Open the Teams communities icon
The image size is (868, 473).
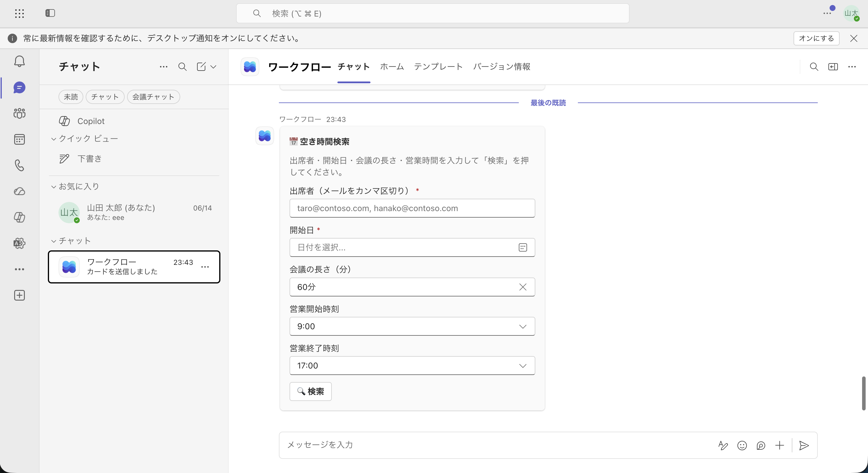tap(19, 113)
